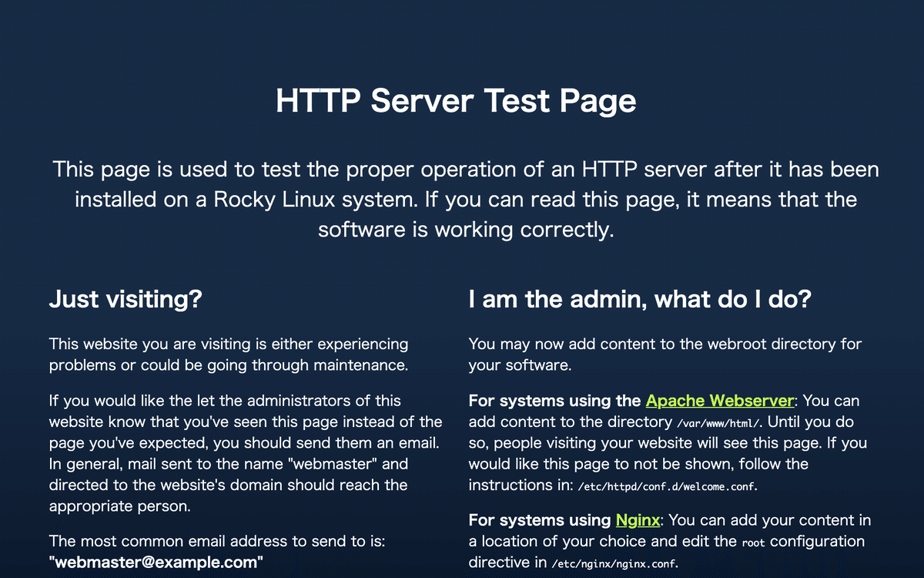The width and height of the screenshot is (924, 578).
Task: Click "For systems using the" bold text
Action: (554, 401)
